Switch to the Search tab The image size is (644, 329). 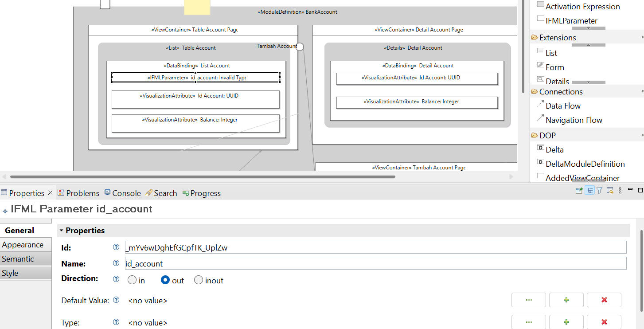162,193
